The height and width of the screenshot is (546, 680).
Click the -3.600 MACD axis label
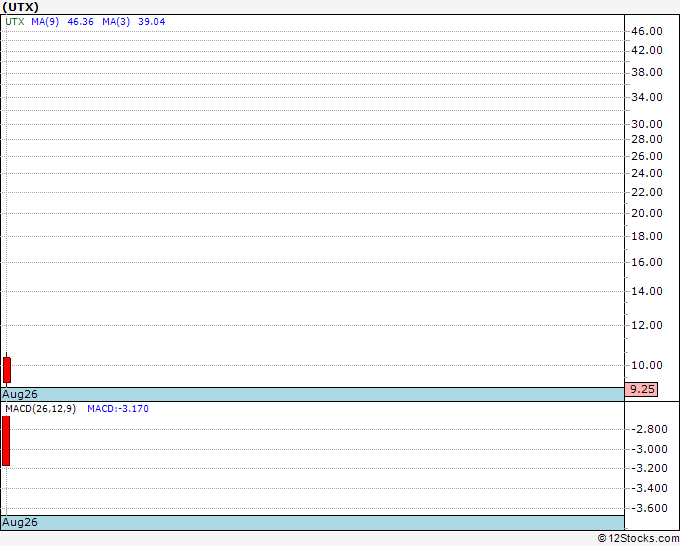pos(649,508)
